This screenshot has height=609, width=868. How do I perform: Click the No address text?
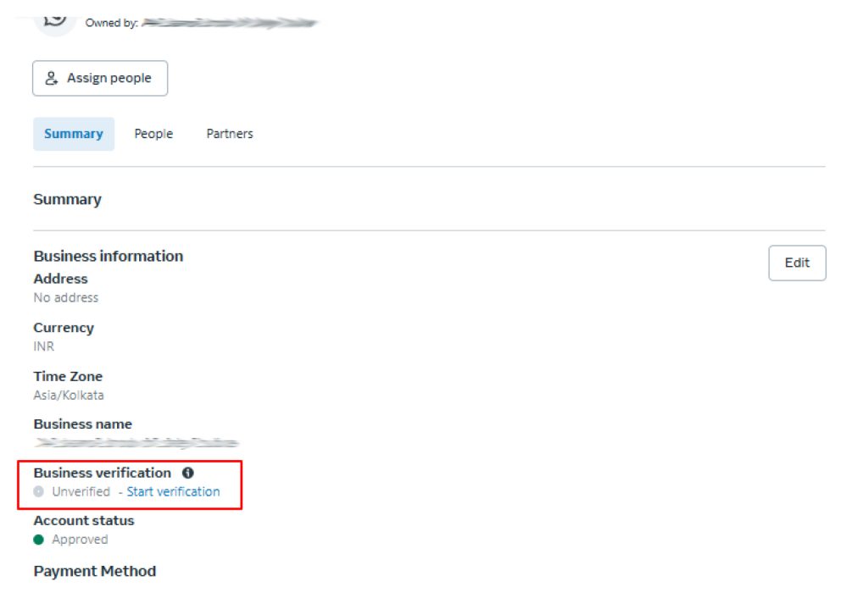pos(66,297)
